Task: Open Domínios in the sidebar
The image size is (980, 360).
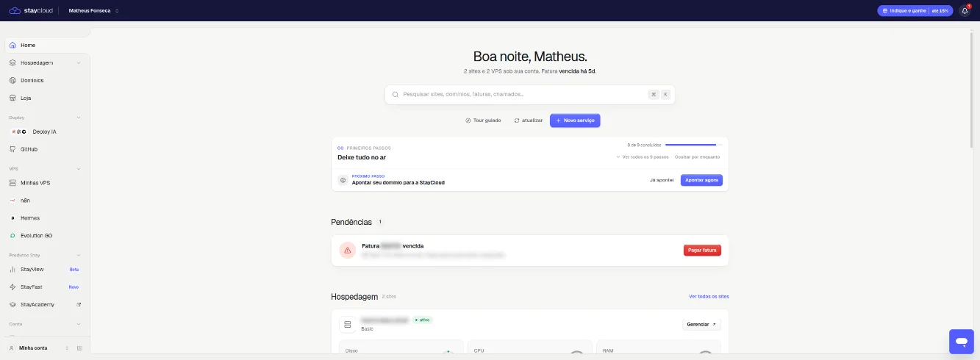Action: pyautogui.click(x=46, y=80)
